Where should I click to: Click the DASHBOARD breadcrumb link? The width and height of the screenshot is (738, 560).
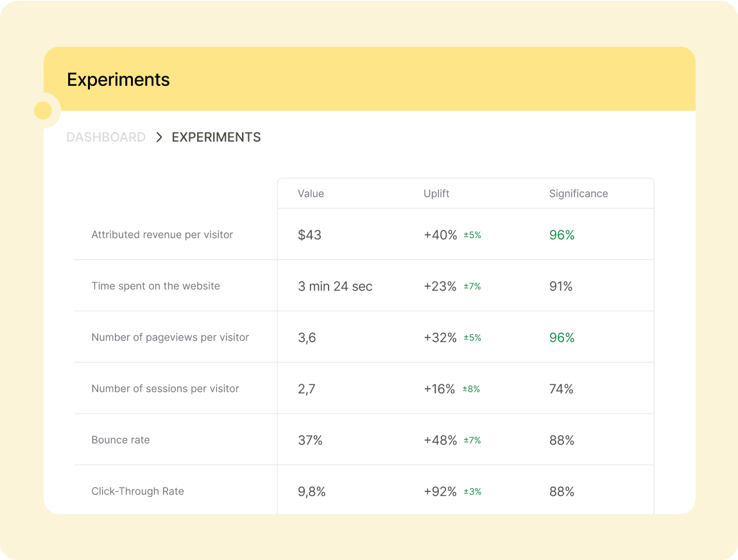pos(106,137)
